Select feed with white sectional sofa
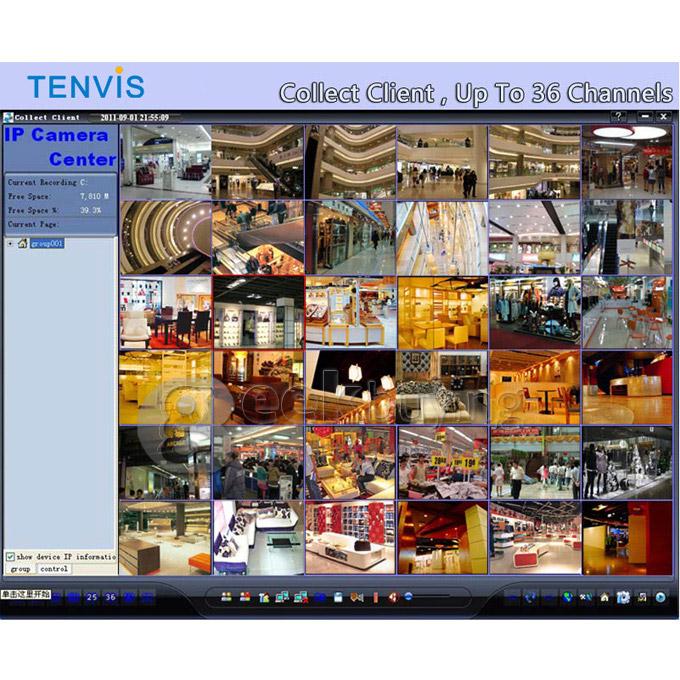 point(258,538)
